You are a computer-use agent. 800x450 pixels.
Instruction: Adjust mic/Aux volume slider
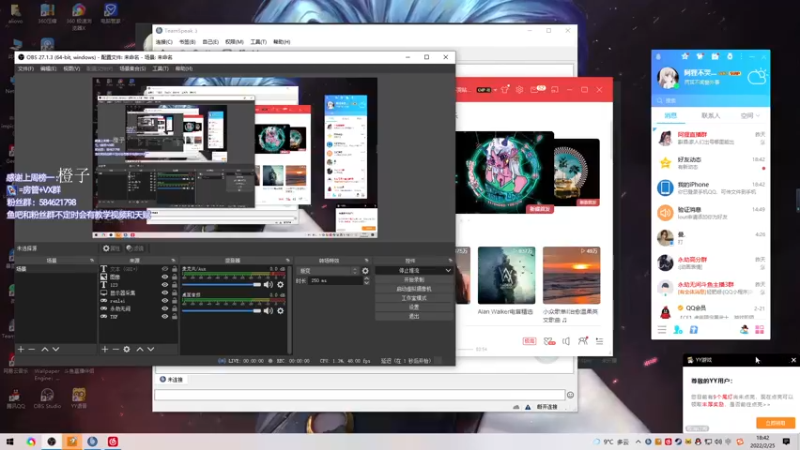click(221, 285)
